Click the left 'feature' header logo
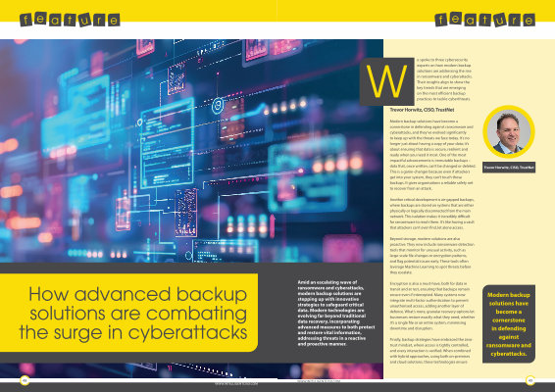The height and width of the screenshot is (392, 555). pos(70,20)
